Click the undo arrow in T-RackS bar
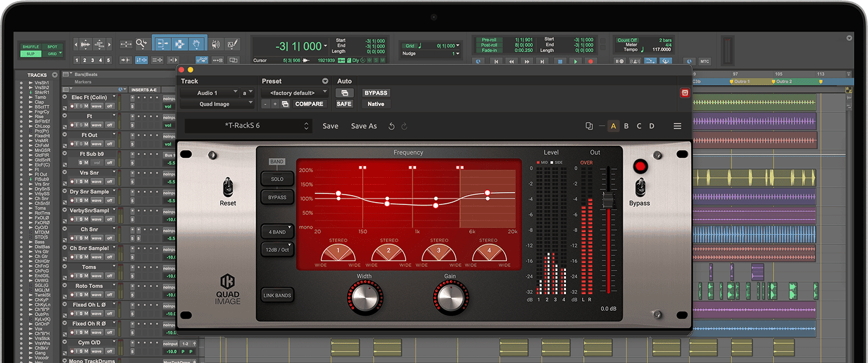This screenshot has width=868, height=363. (392, 126)
